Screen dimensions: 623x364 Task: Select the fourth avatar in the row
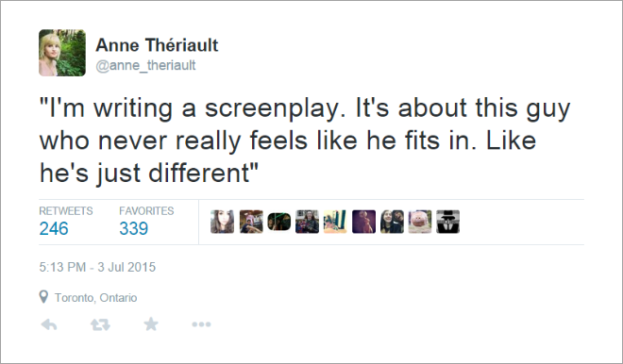pyautogui.click(x=307, y=222)
